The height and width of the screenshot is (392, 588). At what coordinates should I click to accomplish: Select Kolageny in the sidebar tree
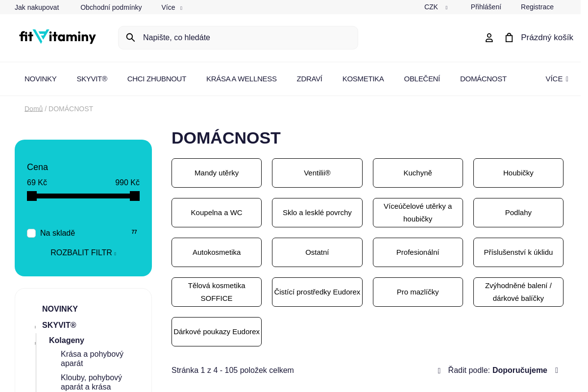coord(67,341)
